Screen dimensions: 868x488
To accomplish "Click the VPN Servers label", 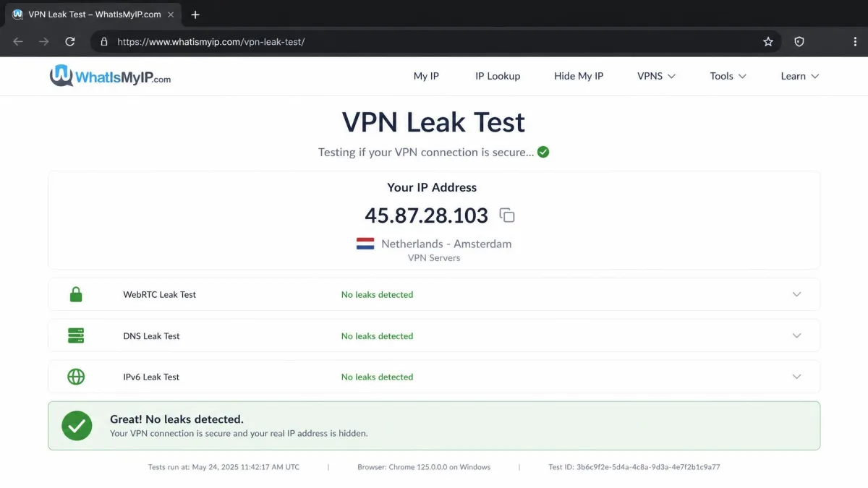I will tap(434, 258).
